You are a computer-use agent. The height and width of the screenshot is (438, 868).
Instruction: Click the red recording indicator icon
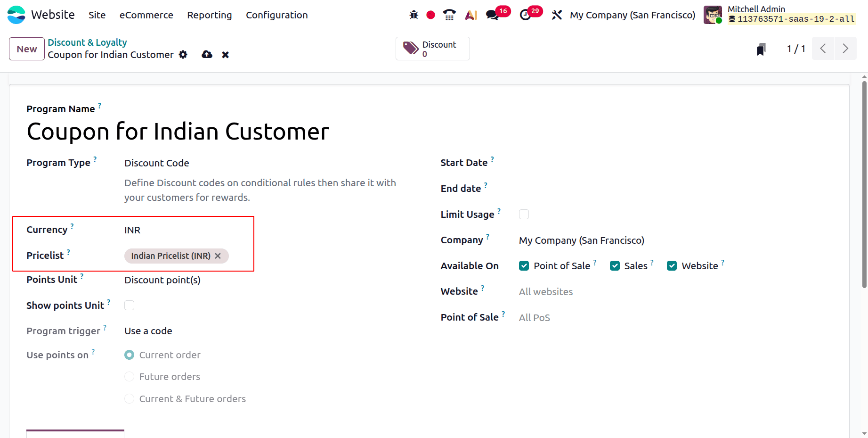[x=430, y=15]
